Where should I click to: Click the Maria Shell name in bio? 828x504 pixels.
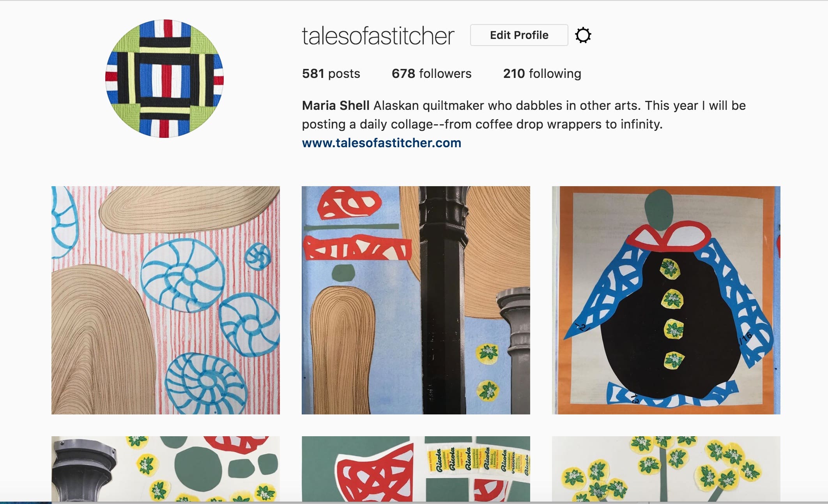[336, 106]
